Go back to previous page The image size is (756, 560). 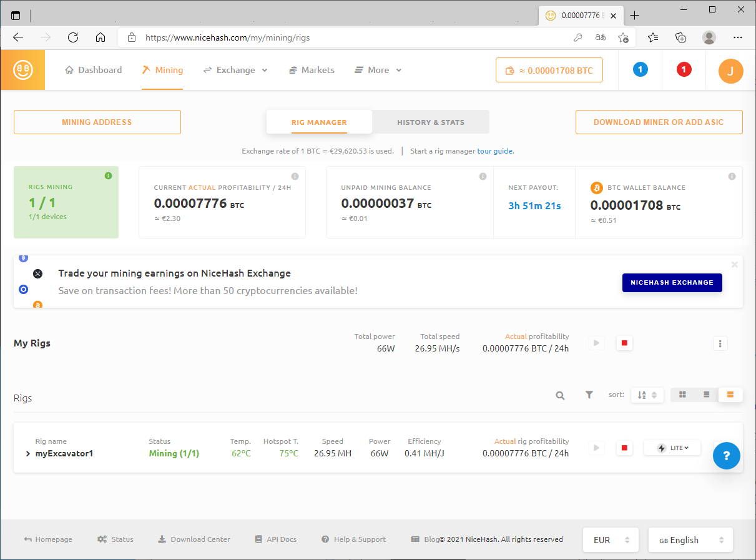[18, 37]
